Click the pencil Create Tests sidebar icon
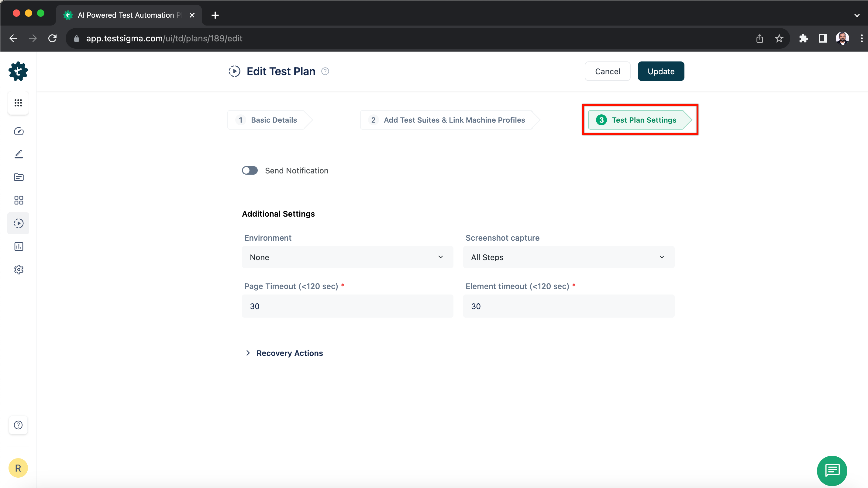This screenshot has width=868, height=488. (x=19, y=154)
